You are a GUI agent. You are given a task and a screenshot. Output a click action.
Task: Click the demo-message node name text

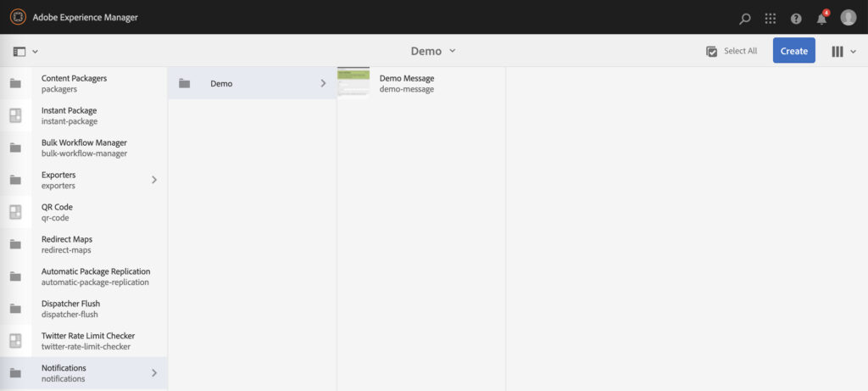coord(407,89)
